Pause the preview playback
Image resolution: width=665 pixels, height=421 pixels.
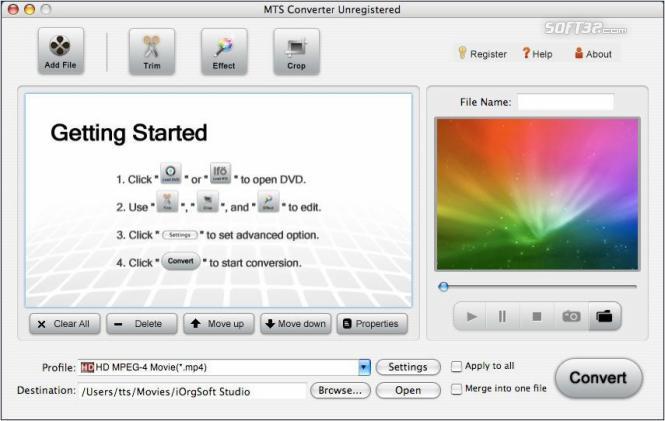click(x=502, y=316)
